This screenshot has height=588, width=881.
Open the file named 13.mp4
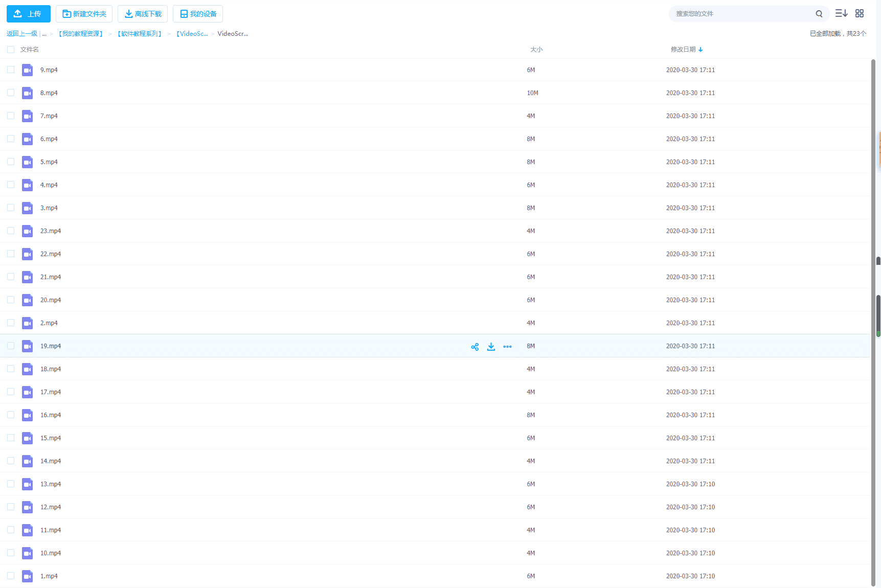click(x=51, y=484)
